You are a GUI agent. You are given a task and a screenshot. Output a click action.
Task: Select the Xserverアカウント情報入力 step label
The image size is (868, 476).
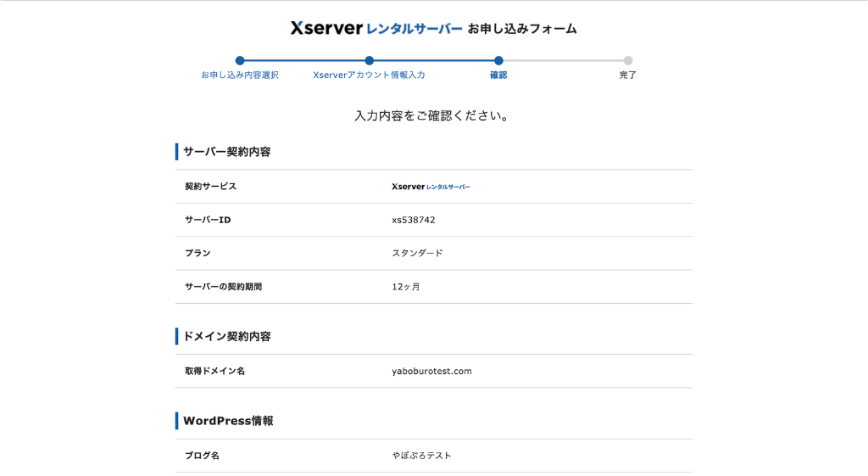click(370, 75)
